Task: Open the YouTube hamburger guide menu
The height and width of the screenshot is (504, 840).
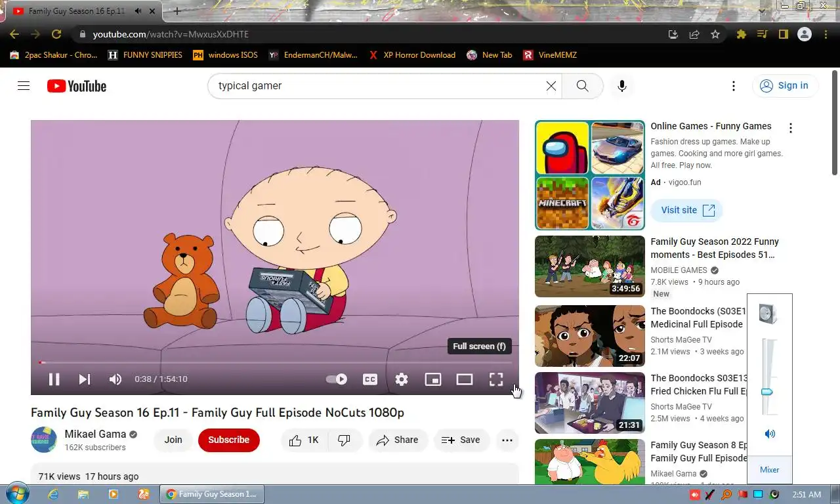Action: click(x=24, y=86)
